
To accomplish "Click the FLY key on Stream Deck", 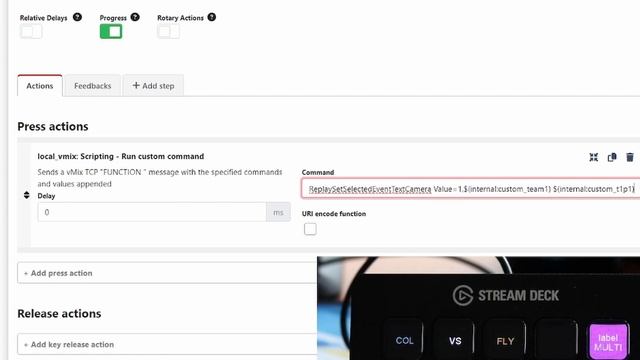I will tap(505, 340).
